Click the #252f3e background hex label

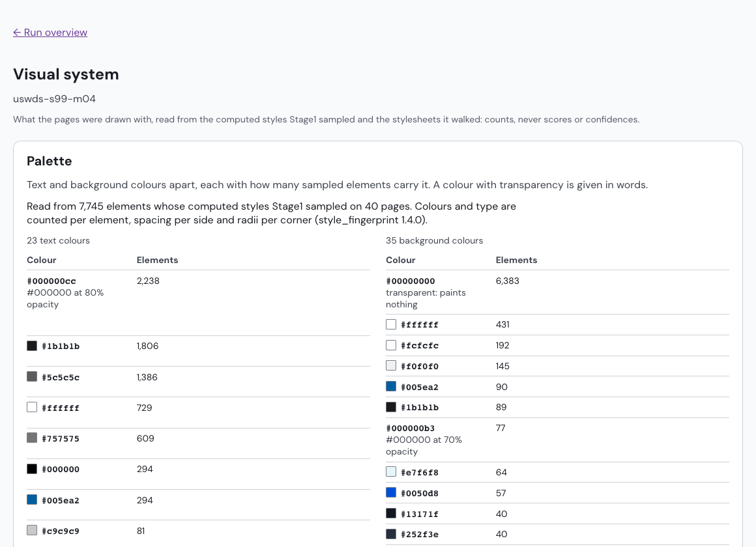click(420, 535)
